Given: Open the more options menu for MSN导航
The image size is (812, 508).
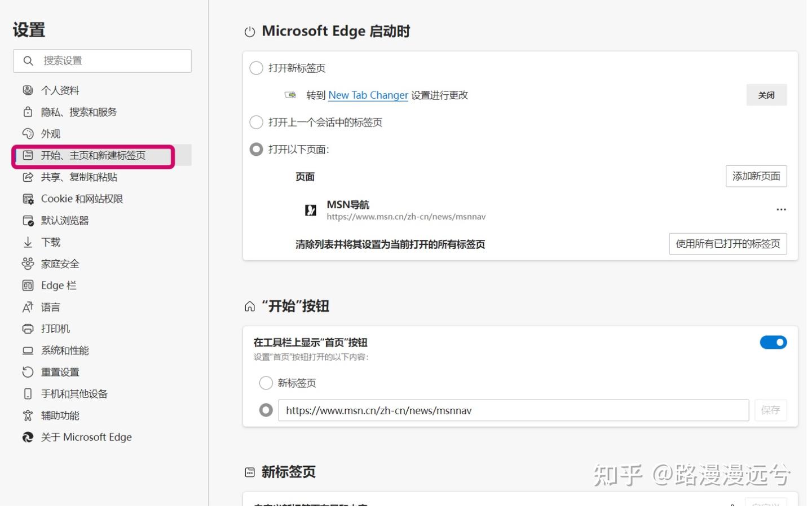Looking at the screenshot, I should [781, 209].
